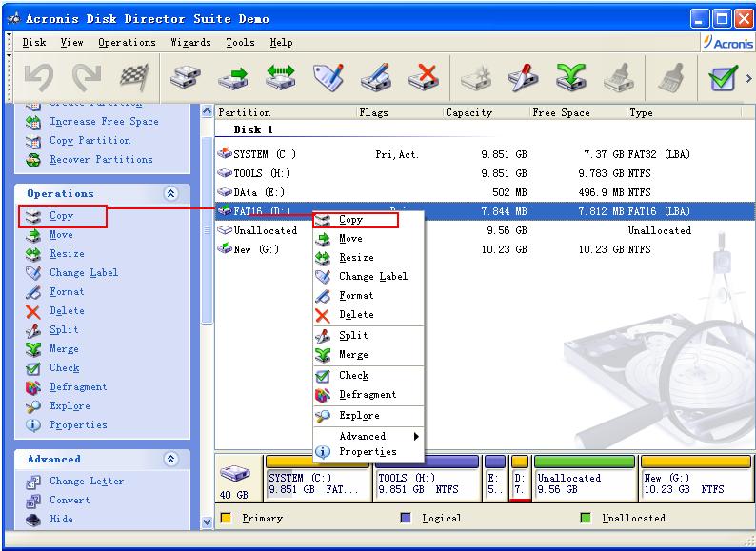Open the Help menu
The image size is (756, 551).
281,43
